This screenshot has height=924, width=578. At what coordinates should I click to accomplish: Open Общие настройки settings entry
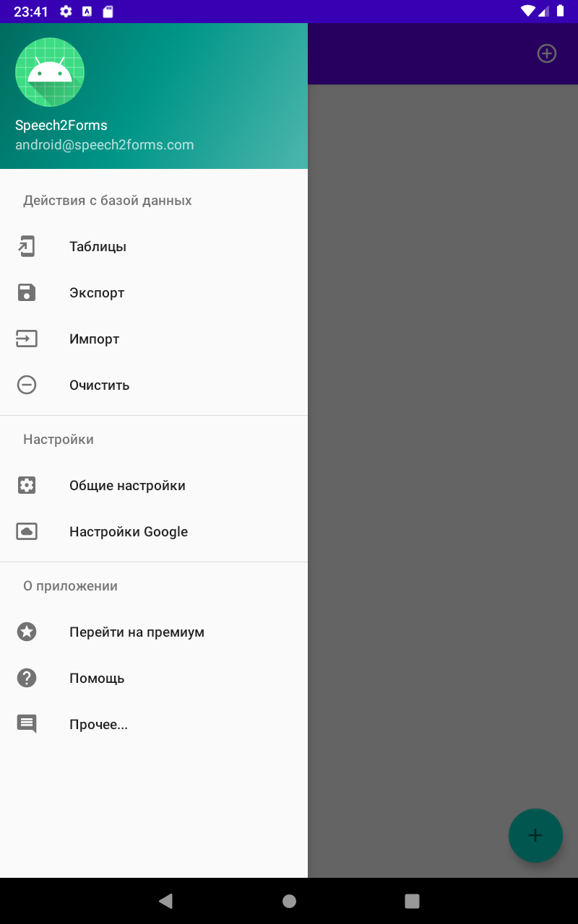154,485
